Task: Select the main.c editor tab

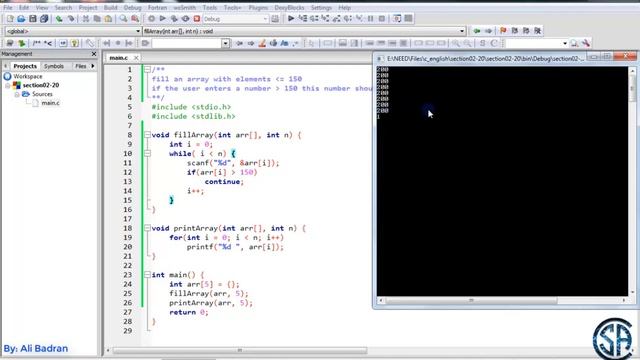Action: [119, 58]
